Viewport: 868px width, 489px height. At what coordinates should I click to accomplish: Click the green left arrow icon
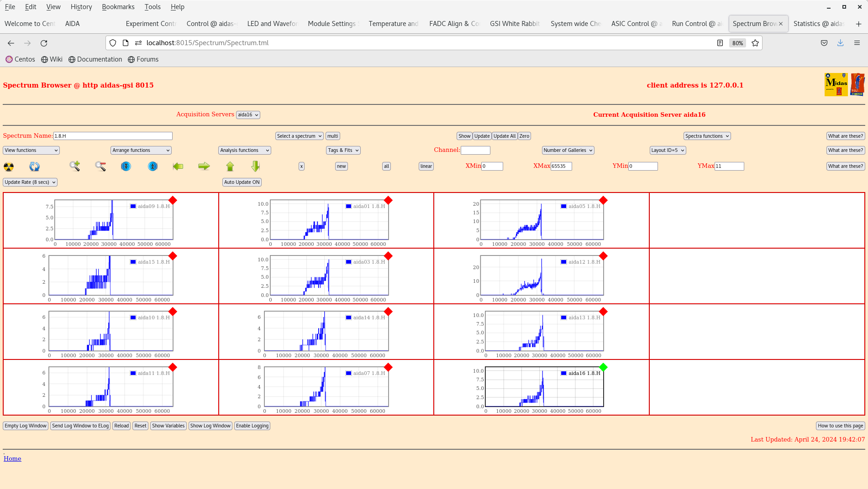tap(178, 166)
